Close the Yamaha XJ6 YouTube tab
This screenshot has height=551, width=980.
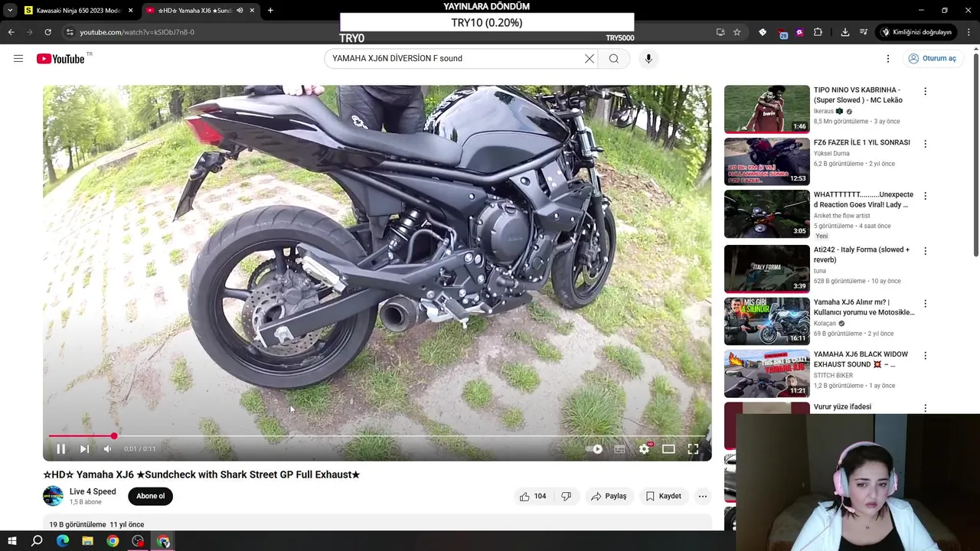(251, 11)
